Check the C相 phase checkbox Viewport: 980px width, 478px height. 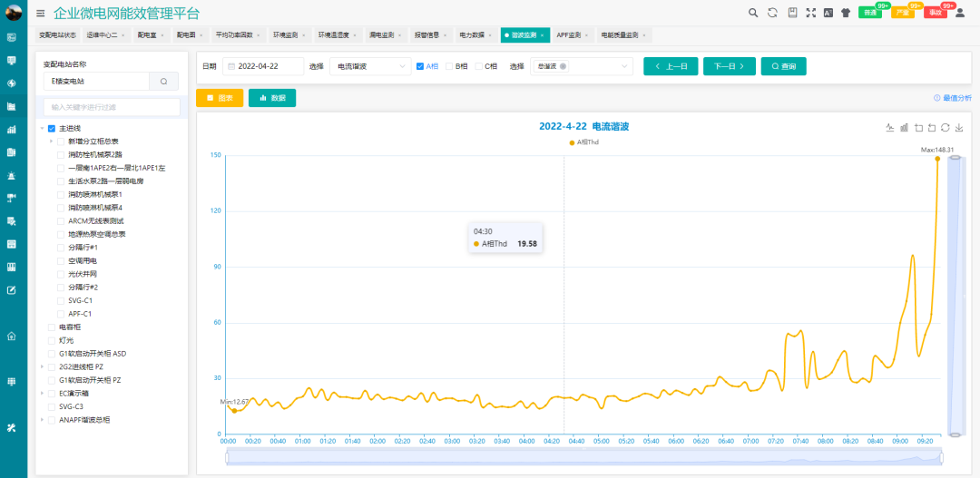pyautogui.click(x=479, y=66)
